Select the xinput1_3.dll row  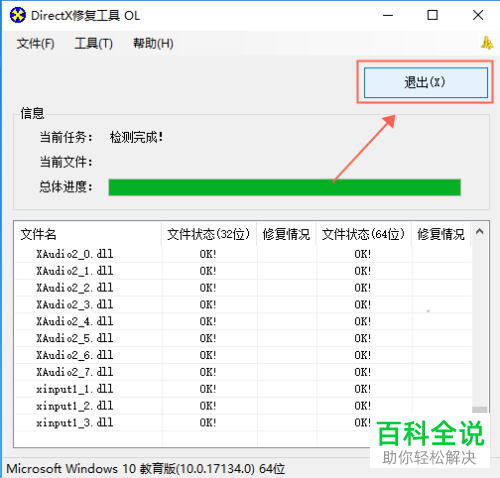click(x=243, y=423)
